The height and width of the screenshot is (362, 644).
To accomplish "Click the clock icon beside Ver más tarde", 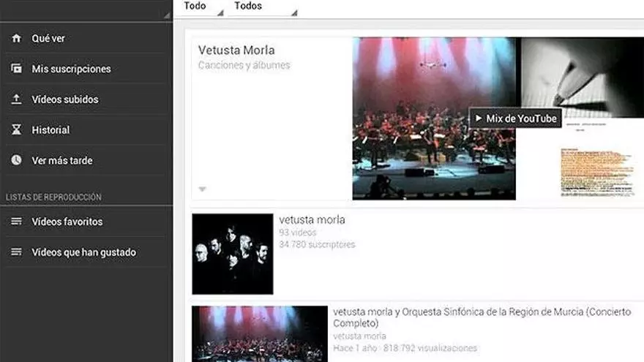I will tap(16, 160).
